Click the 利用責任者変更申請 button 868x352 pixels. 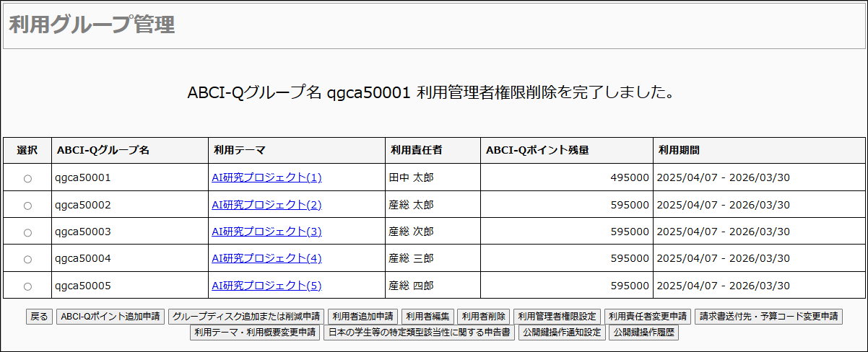648,316
